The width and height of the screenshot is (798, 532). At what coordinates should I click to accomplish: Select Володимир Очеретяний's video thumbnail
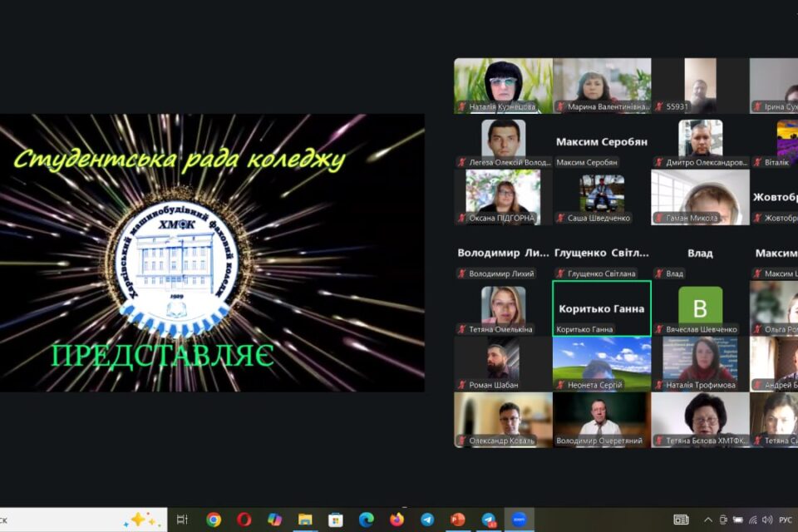602,420
